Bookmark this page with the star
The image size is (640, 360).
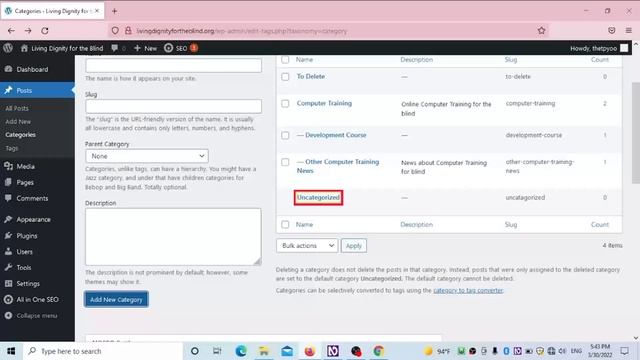click(541, 31)
